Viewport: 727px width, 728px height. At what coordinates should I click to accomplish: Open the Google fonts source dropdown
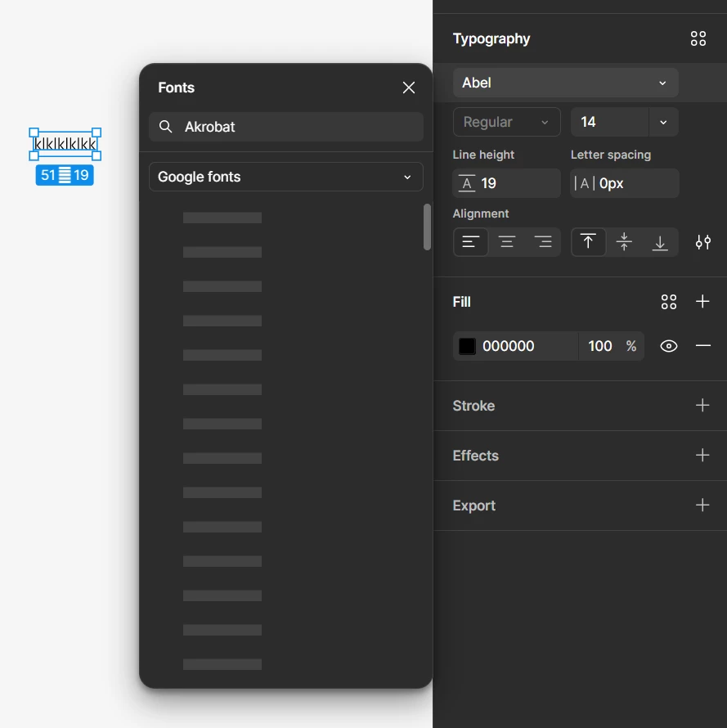coord(286,177)
